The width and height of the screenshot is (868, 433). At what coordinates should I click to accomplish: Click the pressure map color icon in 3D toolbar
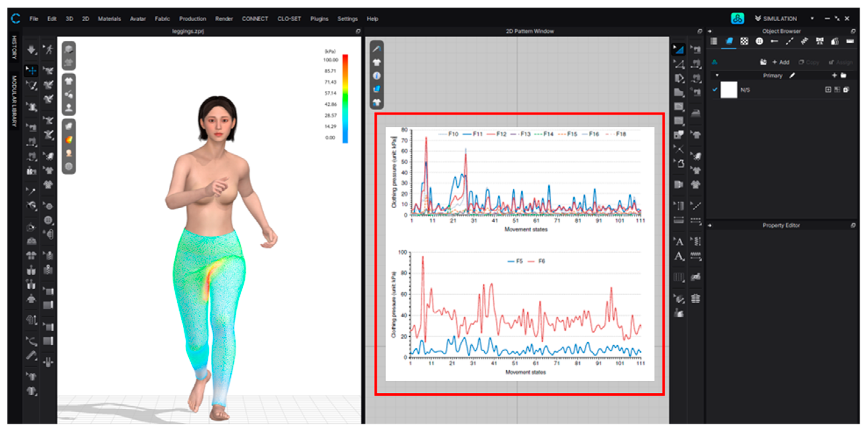pos(69,140)
